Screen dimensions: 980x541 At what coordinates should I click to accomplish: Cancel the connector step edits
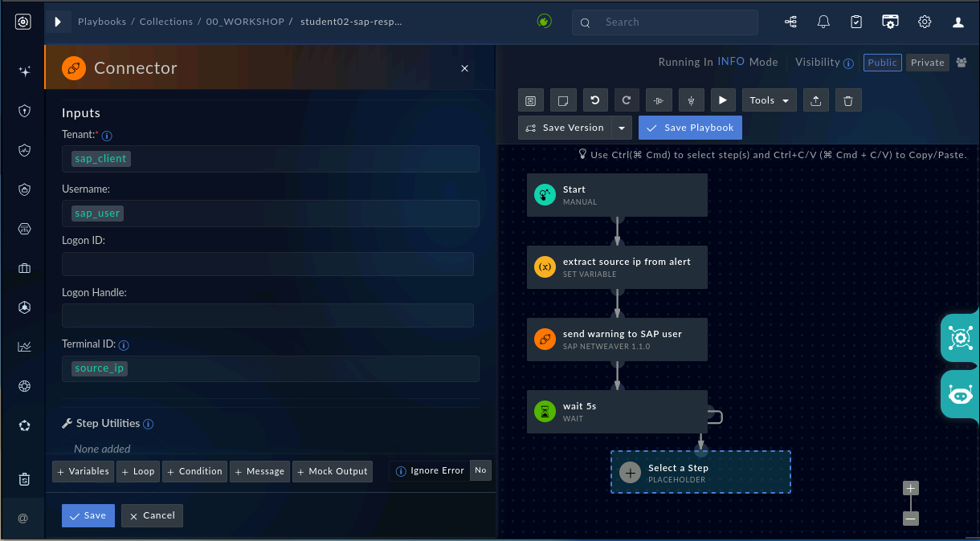coord(152,515)
